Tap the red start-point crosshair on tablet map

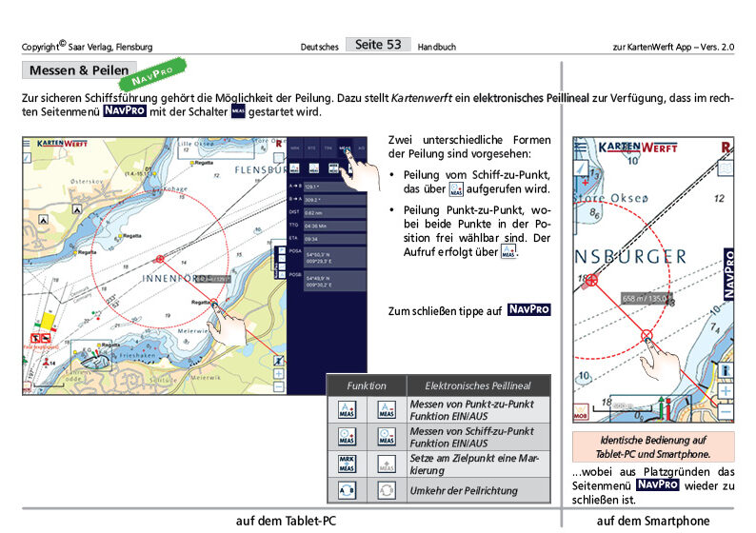pos(160,259)
